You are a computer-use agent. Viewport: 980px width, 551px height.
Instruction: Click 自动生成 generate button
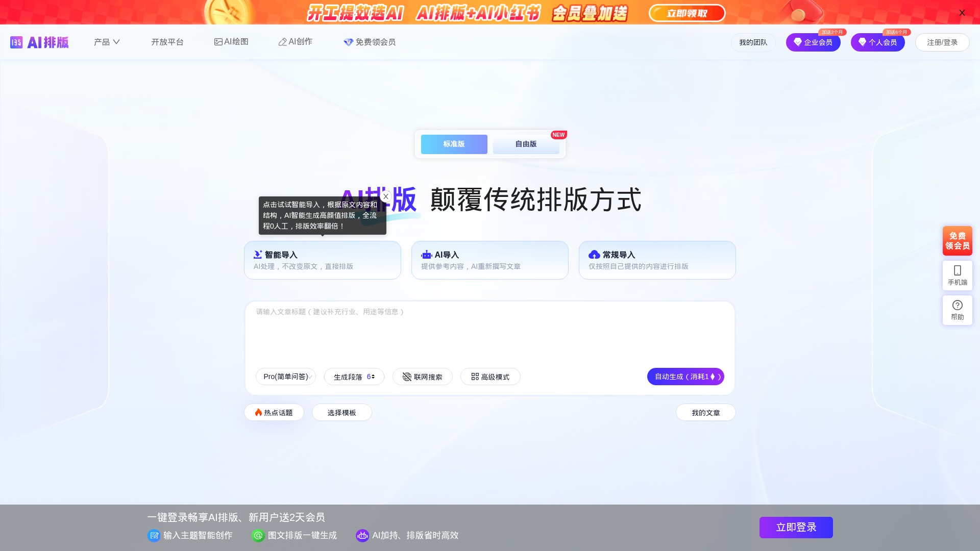[685, 377]
